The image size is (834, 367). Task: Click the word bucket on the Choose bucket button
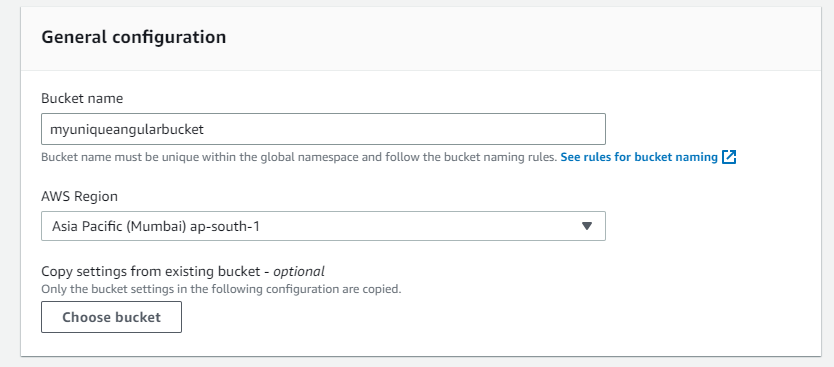click(x=134, y=317)
